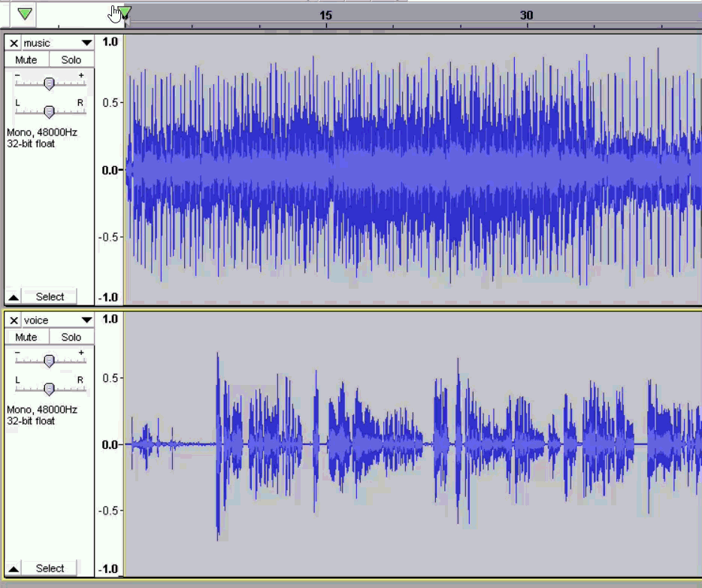The height and width of the screenshot is (588, 702).
Task: Solo the music track
Action: [71, 59]
